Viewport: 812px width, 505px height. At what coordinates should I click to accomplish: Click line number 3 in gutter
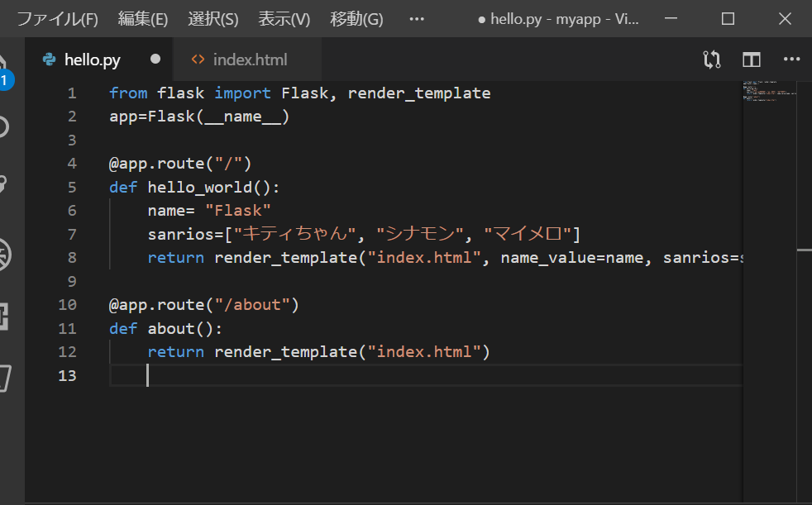72,141
